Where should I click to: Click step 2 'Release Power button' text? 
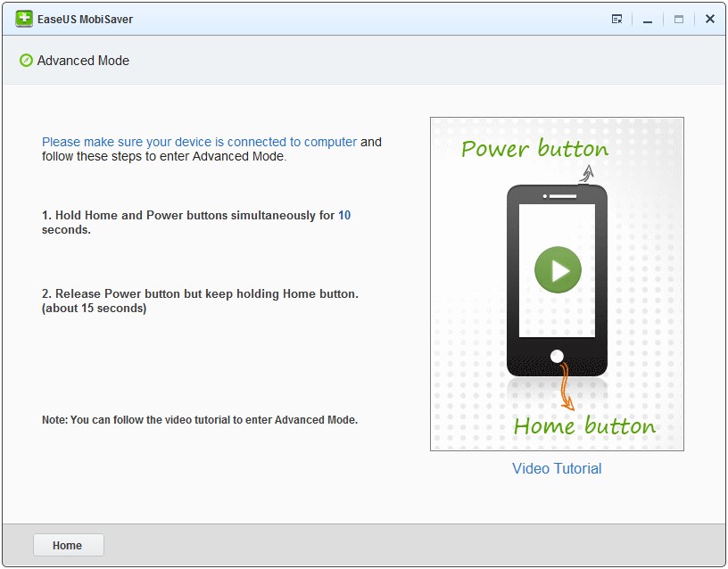[200, 301]
